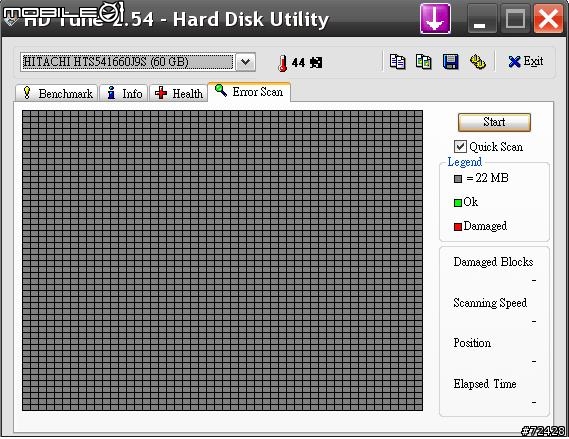Click the Scanning Speed label
The width and height of the screenshot is (569, 439).
coord(490,303)
